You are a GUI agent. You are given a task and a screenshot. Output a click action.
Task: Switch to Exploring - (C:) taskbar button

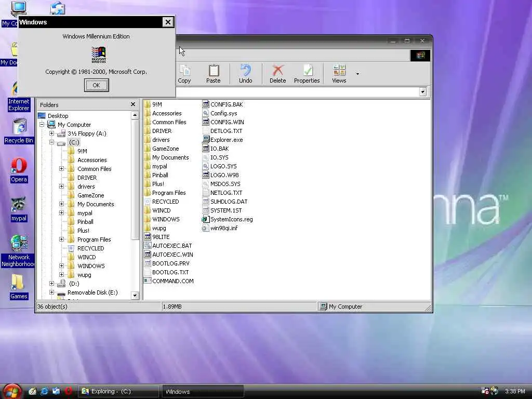click(x=118, y=391)
